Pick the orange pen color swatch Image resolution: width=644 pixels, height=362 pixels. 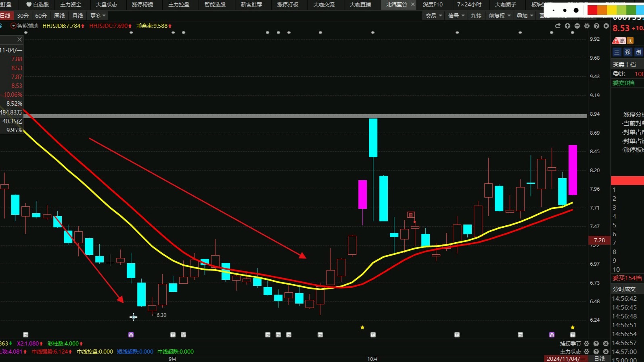coord(602,10)
